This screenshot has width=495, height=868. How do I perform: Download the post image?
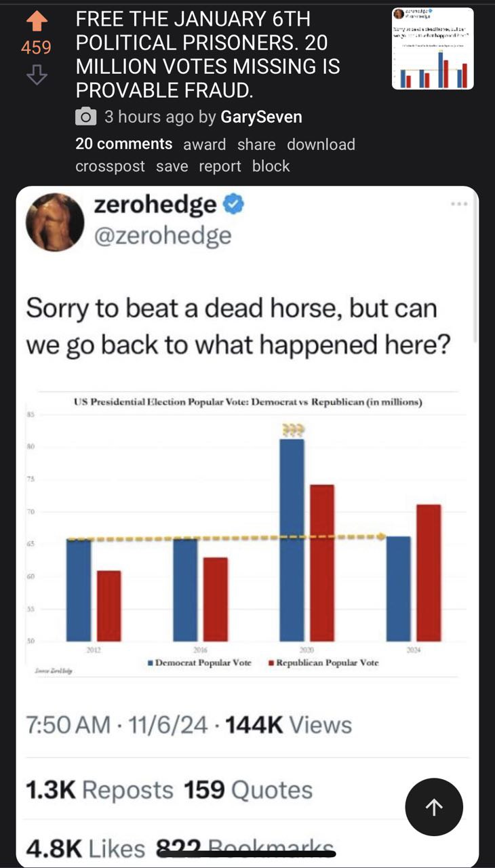[x=321, y=144]
